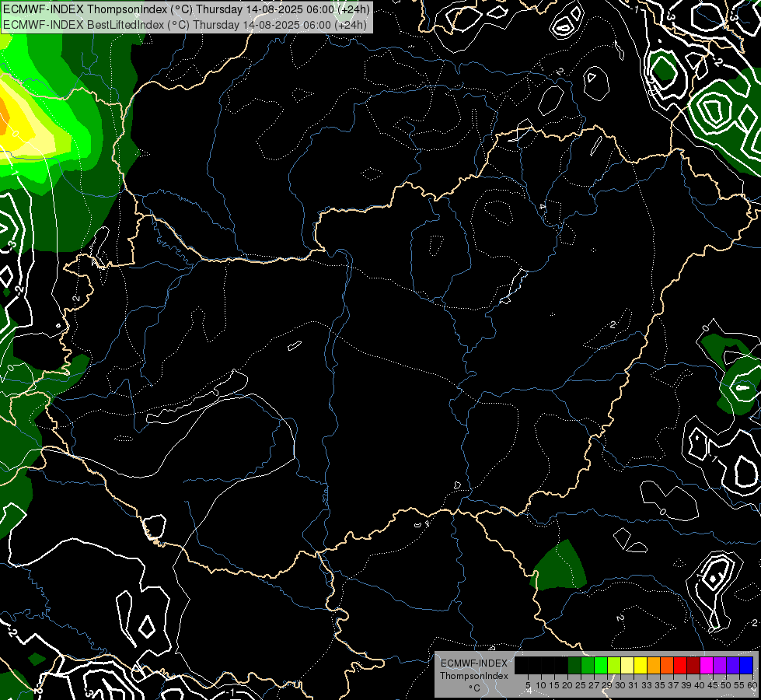The width and height of the screenshot is (761, 700).
Task: Select the violet legend swatch for 50–55
Action: click(733, 665)
